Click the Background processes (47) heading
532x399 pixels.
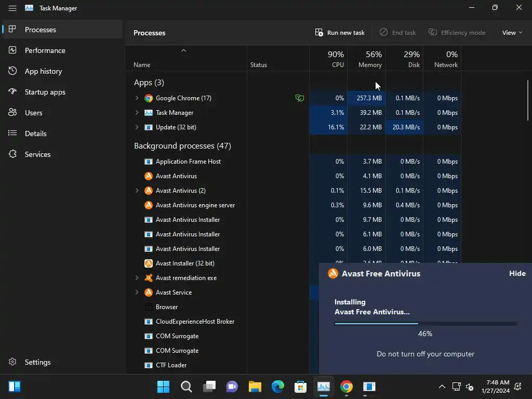click(x=182, y=146)
